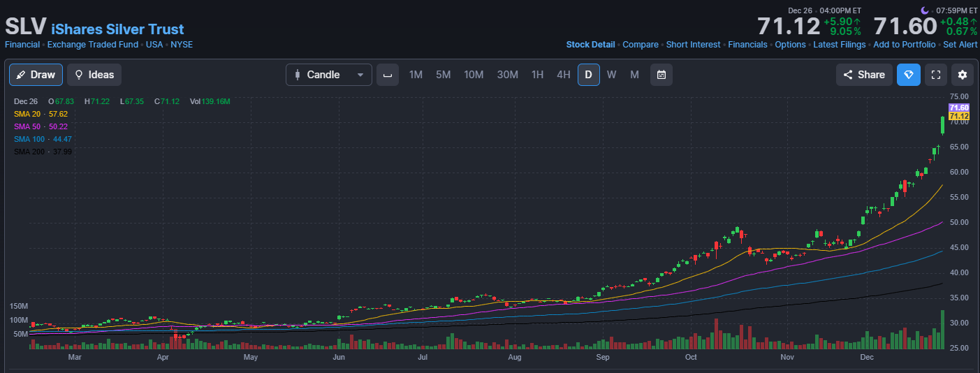Image resolution: width=980 pixels, height=373 pixels.
Task: Click the NYSE exchange link
Action: [x=182, y=45]
